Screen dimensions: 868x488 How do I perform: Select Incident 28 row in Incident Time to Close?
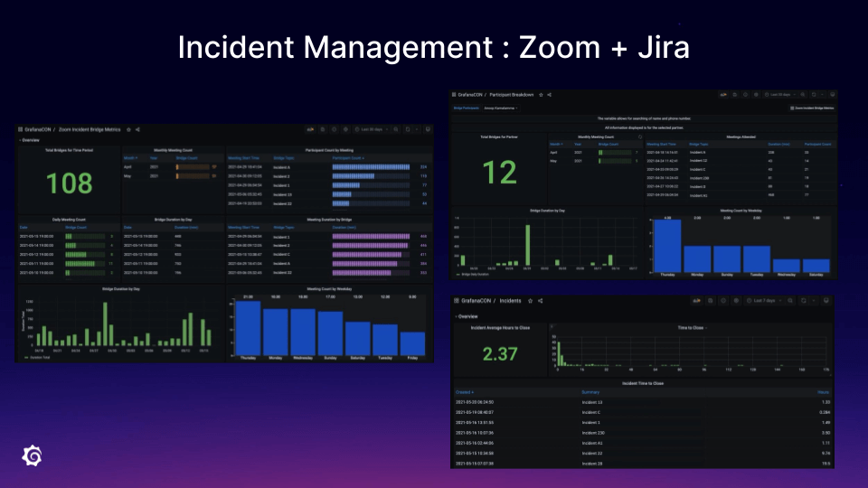coord(642,464)
